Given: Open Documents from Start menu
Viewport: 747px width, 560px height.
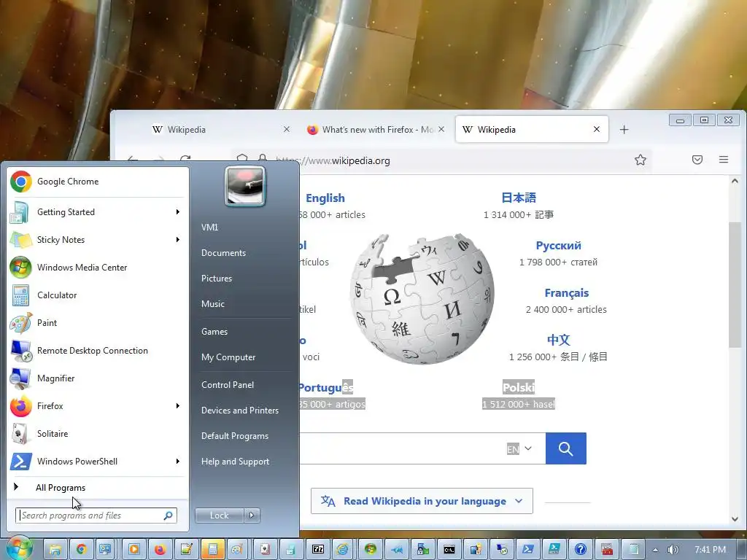Looking at the screenshot, I should [x=223, y=253].
